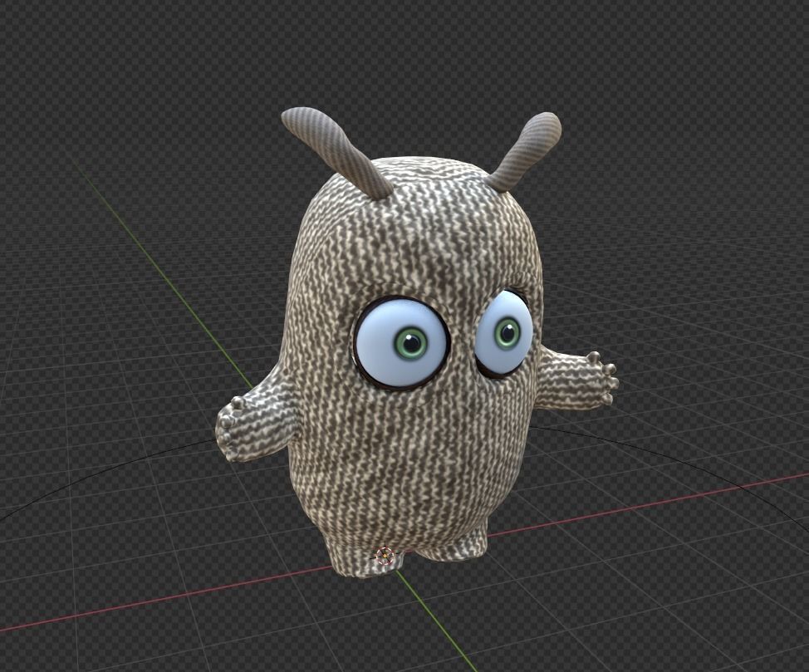Select the smaller eyeball turned partly away
Screen dimensions: 809x672
click(503, 333)
